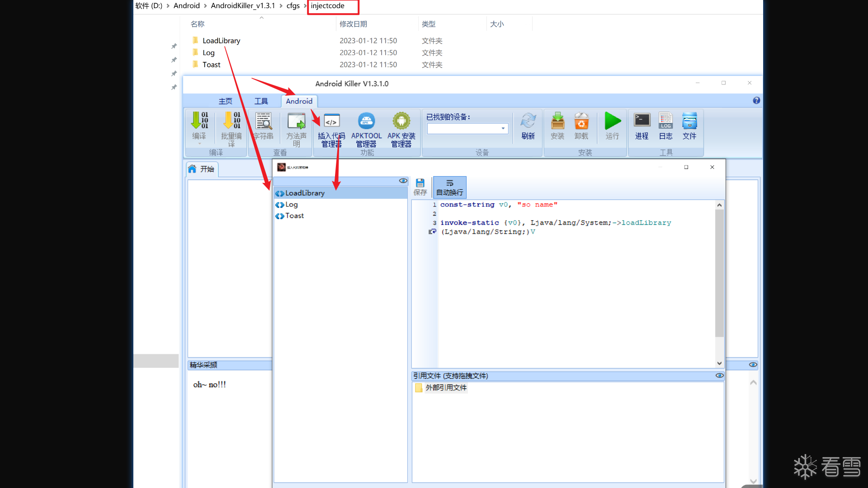
Task: Expand the 已找到的设备 device dropdown
Action: click(x=503, y=129)
